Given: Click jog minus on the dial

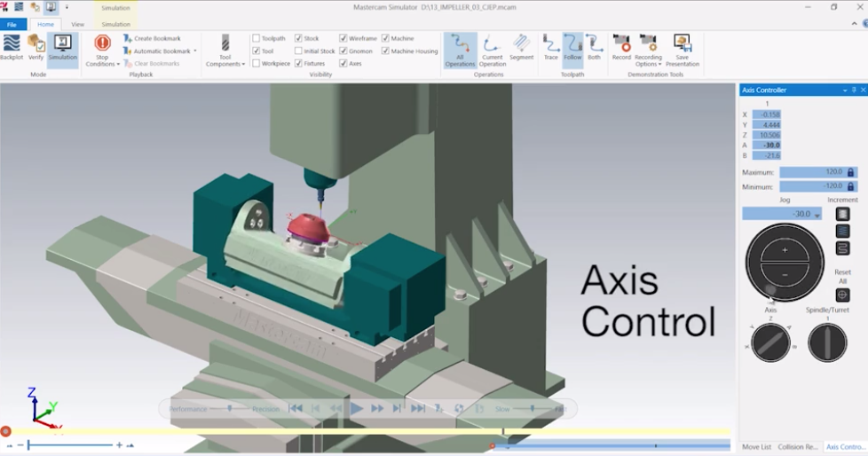Looking at the screenshot, I should point(785,274).
